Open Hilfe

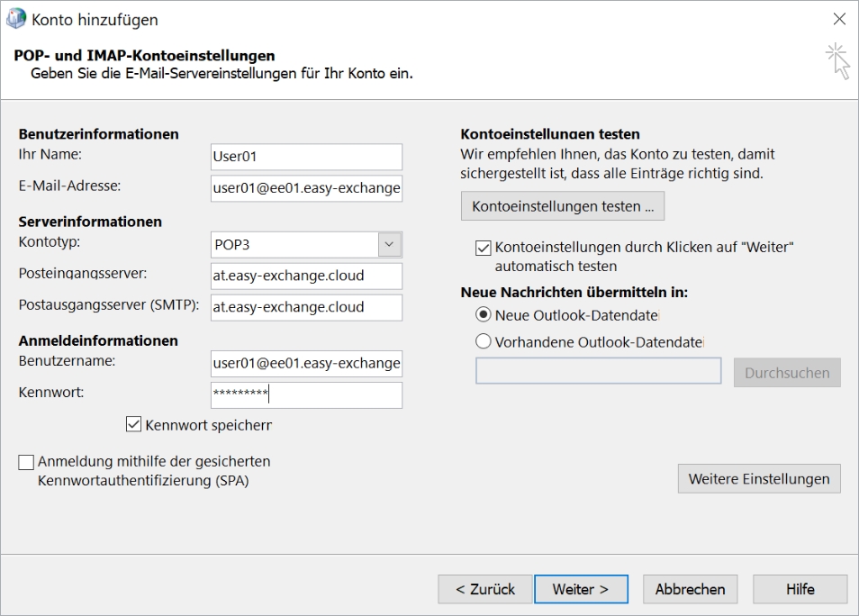tap(800, 589)
